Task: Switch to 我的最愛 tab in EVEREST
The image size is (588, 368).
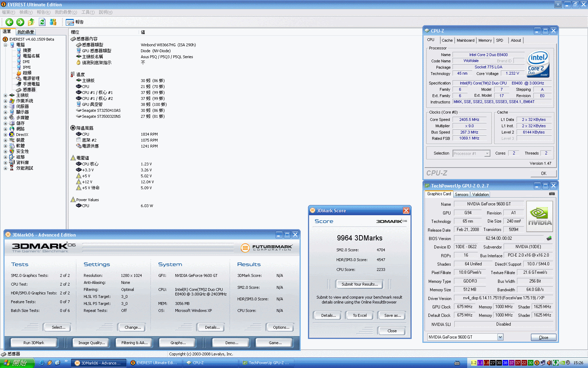Action: [26, 32]
